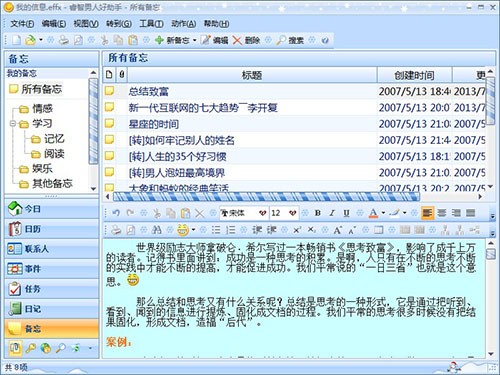The width and height of the screenshot is (500, 375).
Task: Collapse the 我的备忘 panel header arrow
Action: click(93, 73)
